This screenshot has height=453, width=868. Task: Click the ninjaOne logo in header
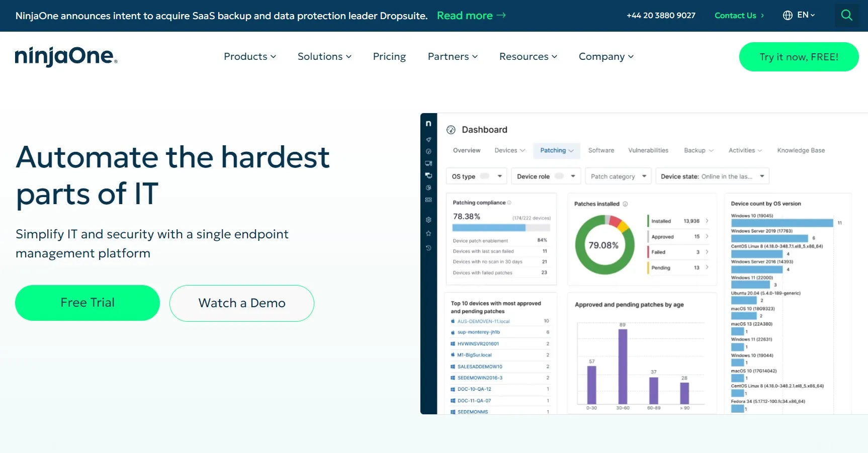[x=66, y=56]
